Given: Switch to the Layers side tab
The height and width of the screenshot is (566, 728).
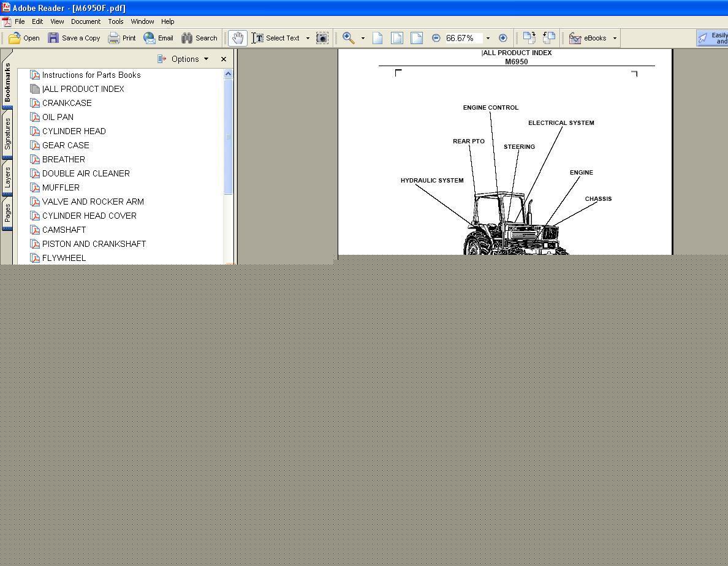Looking at the screenshot, I should 7,178.
